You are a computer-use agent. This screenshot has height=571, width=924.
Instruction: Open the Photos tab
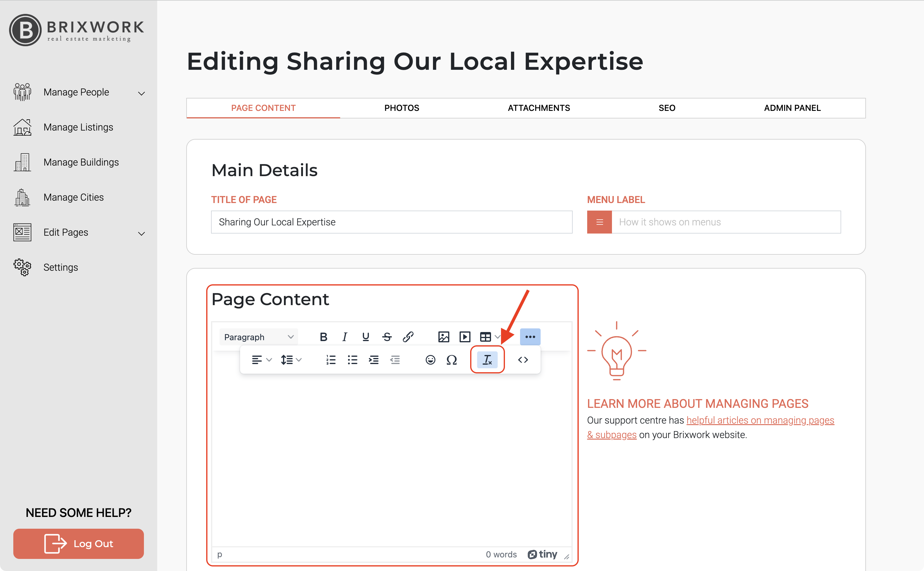[401, 108]
